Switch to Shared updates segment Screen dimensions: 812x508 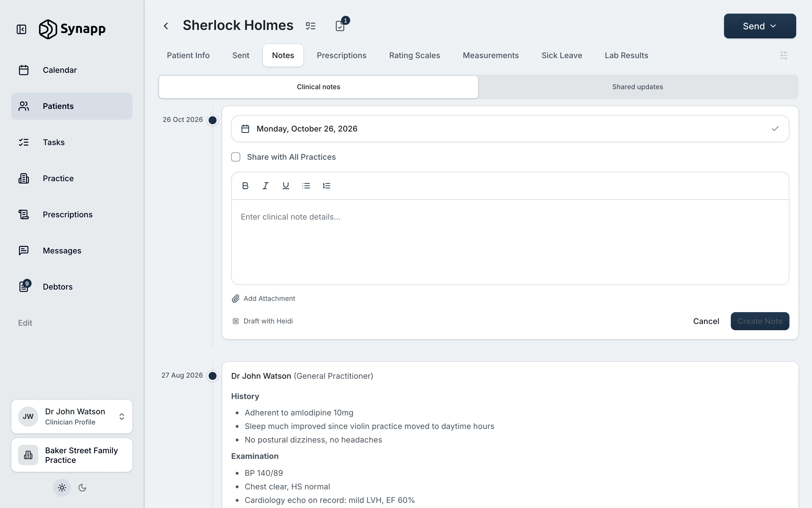click(x=637, y=87)
